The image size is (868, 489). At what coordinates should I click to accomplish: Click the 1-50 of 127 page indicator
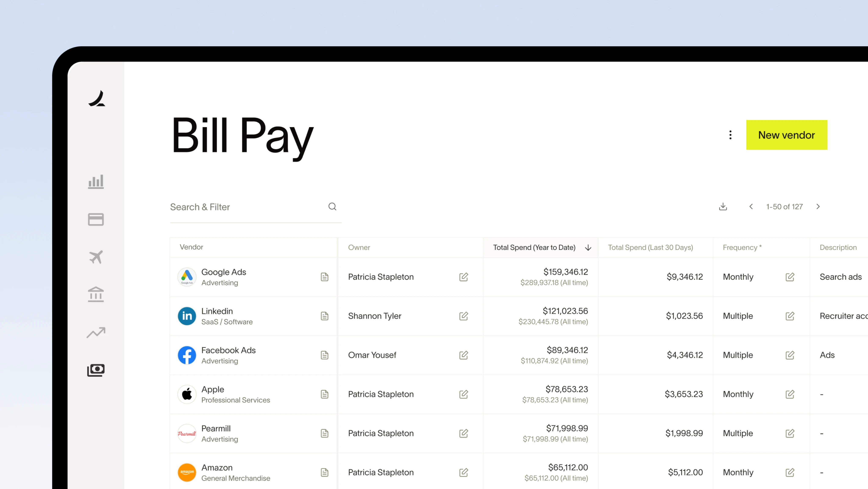click(785, 207)
